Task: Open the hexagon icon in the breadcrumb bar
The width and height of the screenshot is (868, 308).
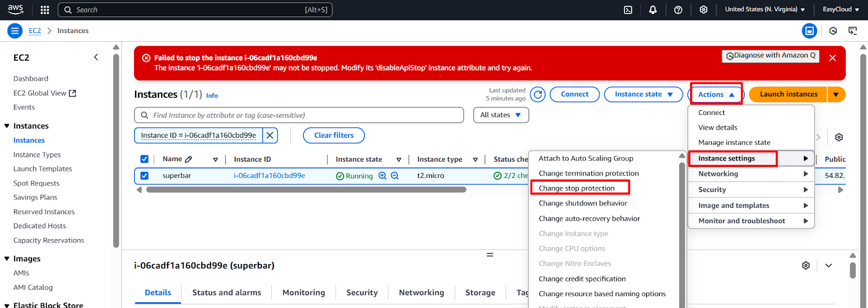Action: (833, 31)
